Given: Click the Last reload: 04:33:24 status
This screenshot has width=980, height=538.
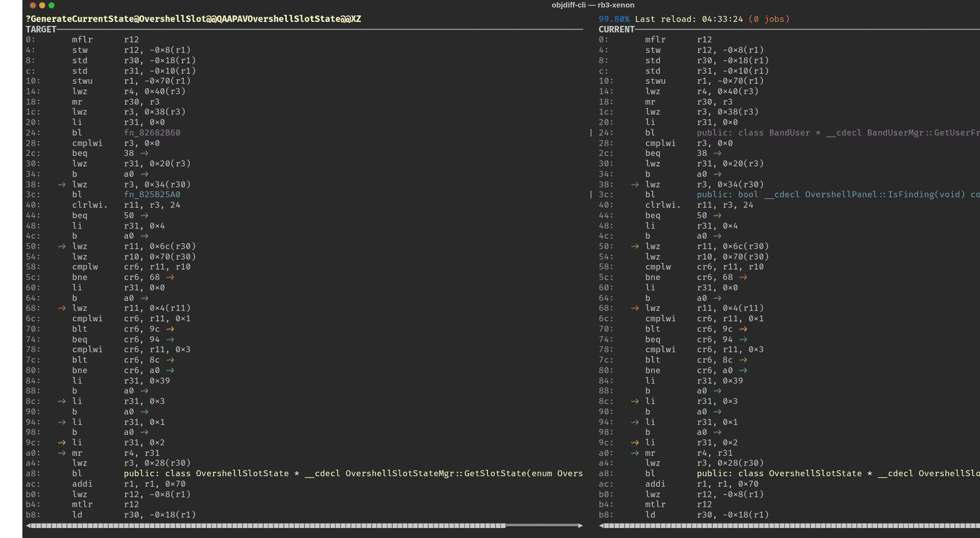Looking at the screenshot, I should [x=688, y=19].
